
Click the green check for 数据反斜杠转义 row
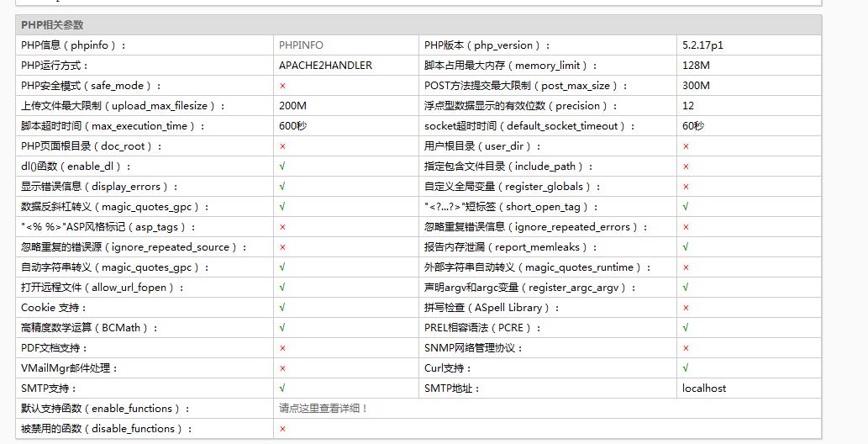click(282, 207)
